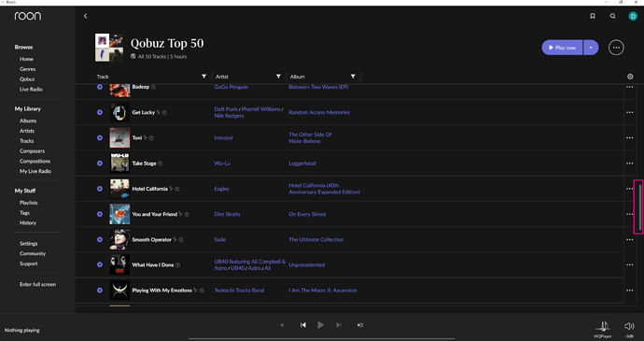The height and width of the screenshot is (341, 644).
Task: Click the Roon logo
Action: [27, 16]
